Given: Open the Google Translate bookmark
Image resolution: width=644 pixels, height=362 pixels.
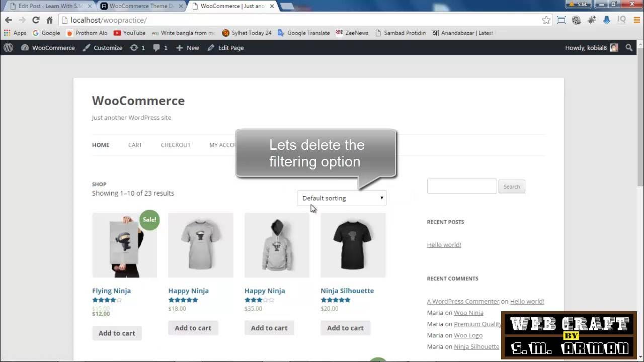Looking at the screenshot, I should coord(303,33).
